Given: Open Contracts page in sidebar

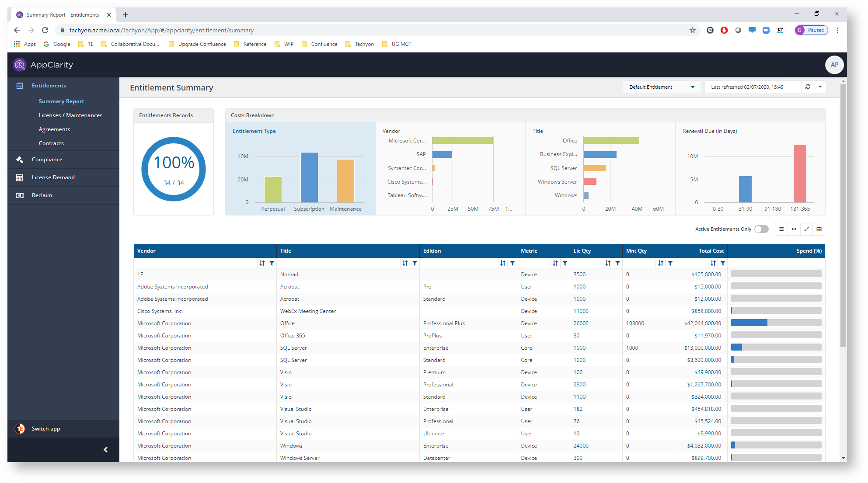Looking at the screenshot, I should coord(51,143).
